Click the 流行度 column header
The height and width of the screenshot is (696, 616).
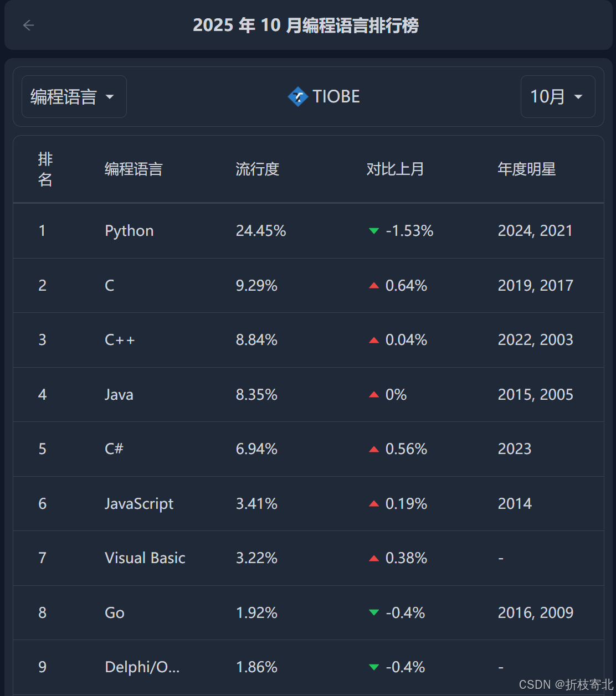click(x=258, y=169)
